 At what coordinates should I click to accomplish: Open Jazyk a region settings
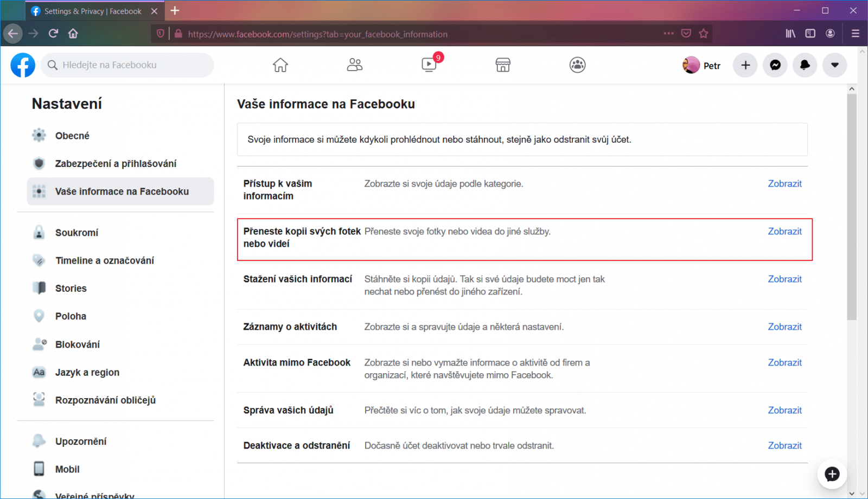pos(120,372)
